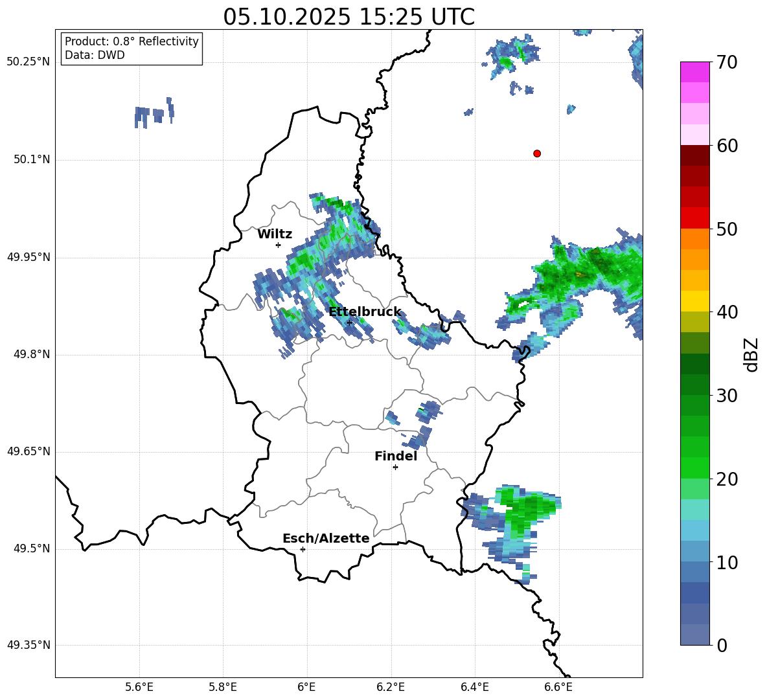Click the dark maroon colorbar band below 60
This screenshot has width=767, height=700.
click(x=694, y=155)
